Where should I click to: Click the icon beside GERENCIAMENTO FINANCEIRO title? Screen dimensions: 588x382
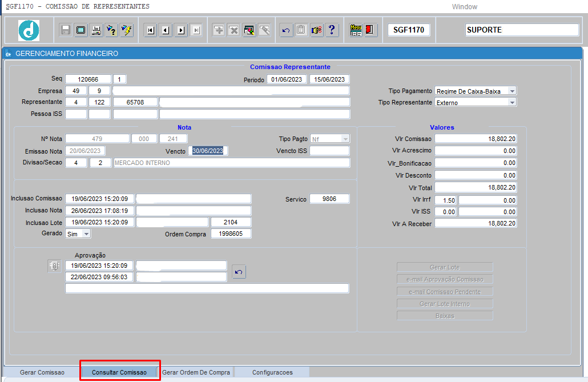click(8, 54)
